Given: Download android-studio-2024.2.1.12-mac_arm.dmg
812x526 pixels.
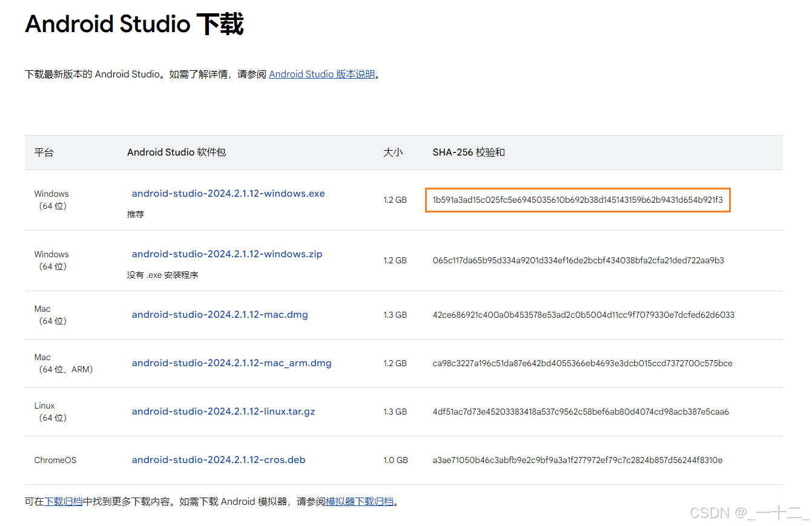Looking at the screenshot, I should 232,363.
